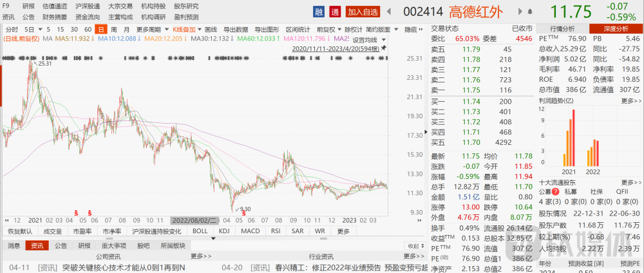
Task: Click the 买五 11.70 order row
Action: coord(481,142)
